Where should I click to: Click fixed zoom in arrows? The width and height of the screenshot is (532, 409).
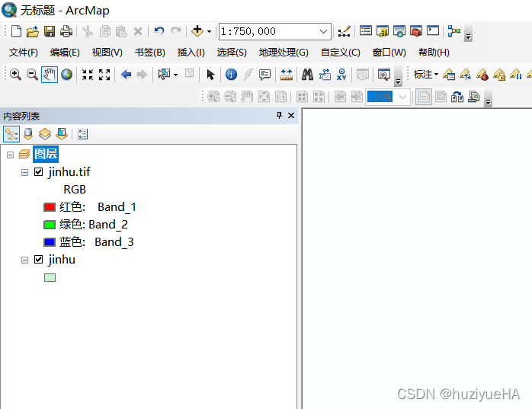(88, 75)
